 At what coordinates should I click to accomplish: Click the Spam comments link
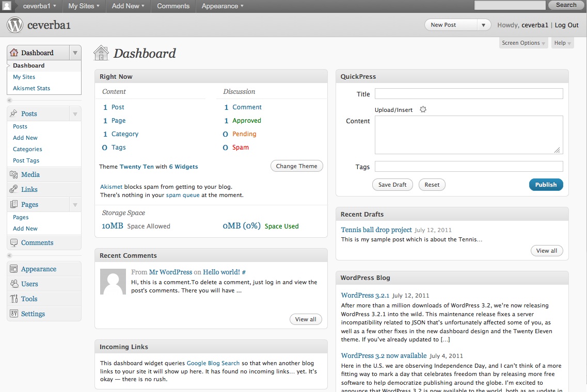pyautogui.click(x=241, y=148)
